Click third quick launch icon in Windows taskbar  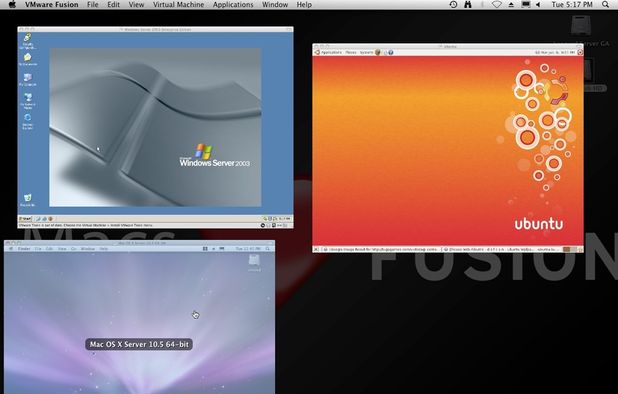[51, 219]
